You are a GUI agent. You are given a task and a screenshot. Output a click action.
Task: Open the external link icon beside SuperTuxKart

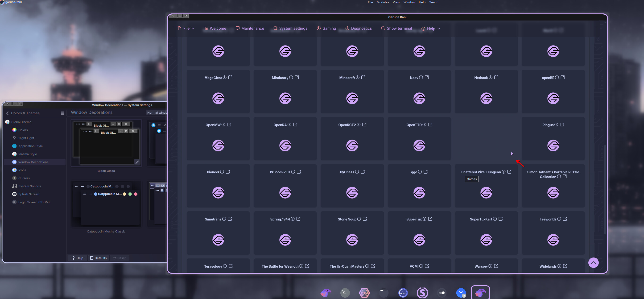coord(500,219)
